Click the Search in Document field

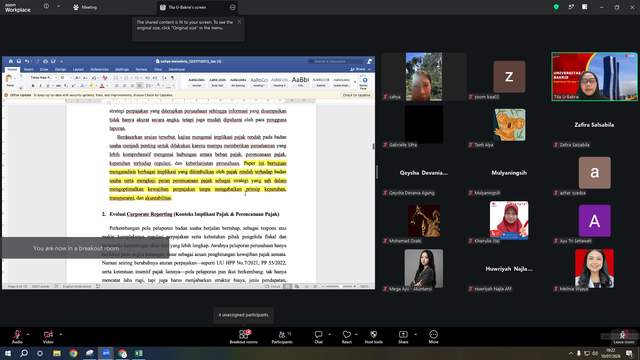(336, 61)
